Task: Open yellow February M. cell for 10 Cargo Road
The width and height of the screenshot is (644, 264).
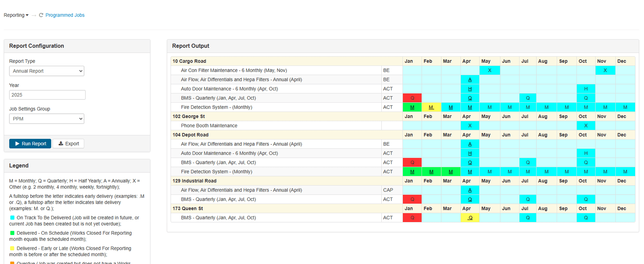Action: pyautogui.click(x=431, y=107)
